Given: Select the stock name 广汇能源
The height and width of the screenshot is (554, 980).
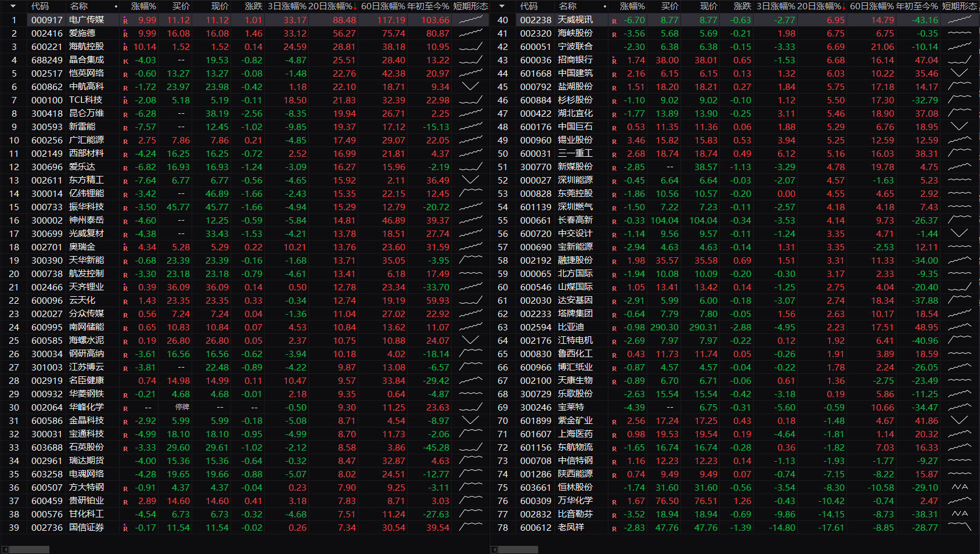Looking at the screenshot, I should click(87, 140).
